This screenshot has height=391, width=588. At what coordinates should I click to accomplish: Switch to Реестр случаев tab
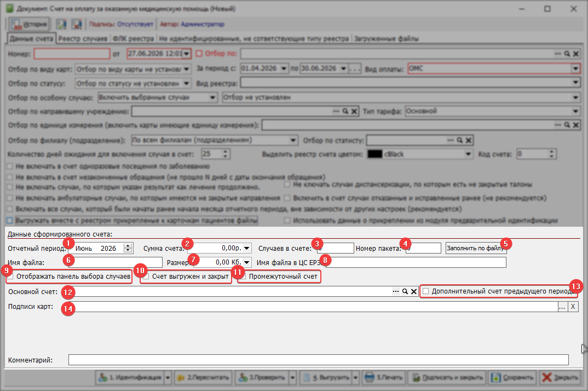(83, 39)
